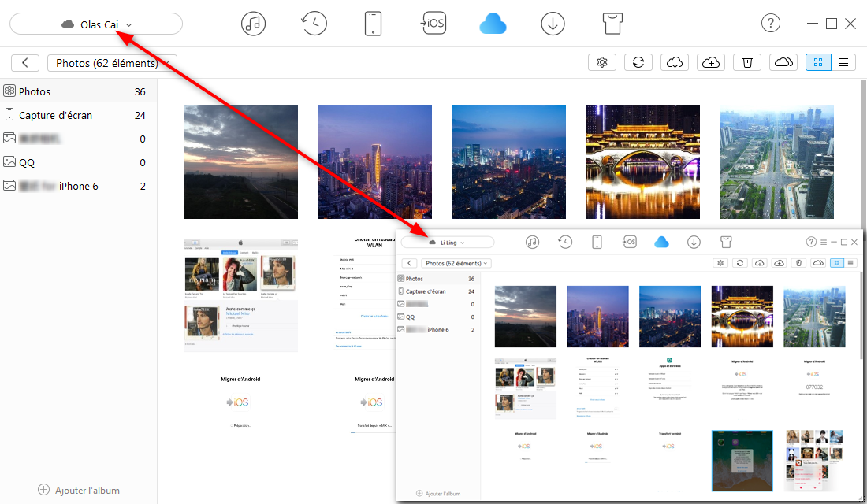Viewport: 867px width, 504px height.
Task: Open the device phone icon in main window
Action: tap(374, 24)
